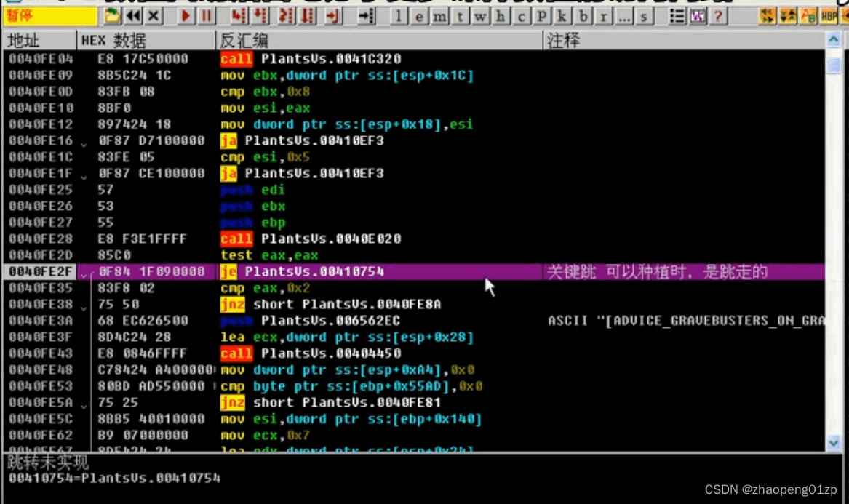
Task: Select jnz short PlantsVs.0040FE81 line
Action: 331,402
